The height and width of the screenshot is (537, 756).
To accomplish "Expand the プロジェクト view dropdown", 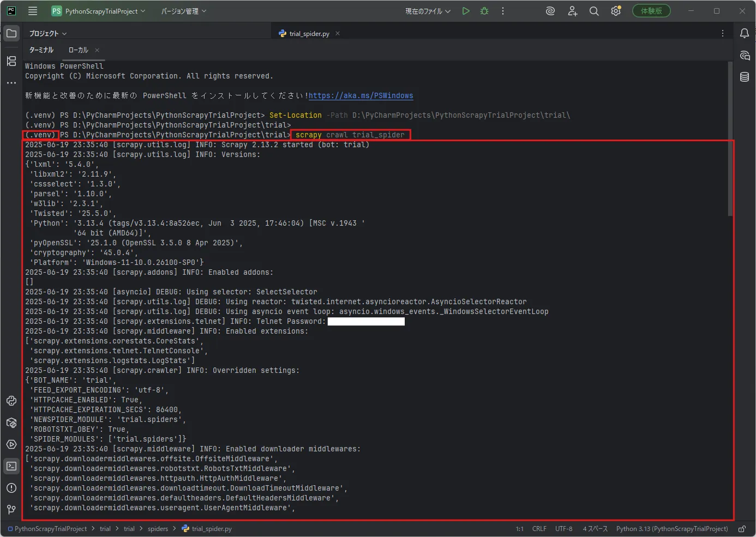I will (x=48, y=33).
